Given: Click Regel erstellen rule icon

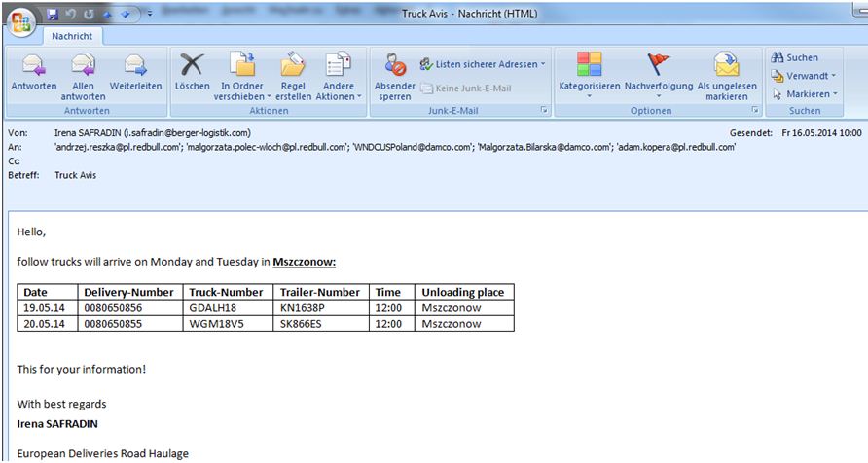Looking at the screenshot, I should 293,64.
